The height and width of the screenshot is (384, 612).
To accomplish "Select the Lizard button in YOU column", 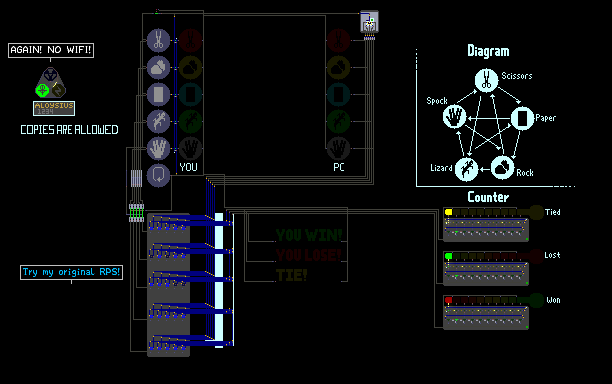I will 158,121.
